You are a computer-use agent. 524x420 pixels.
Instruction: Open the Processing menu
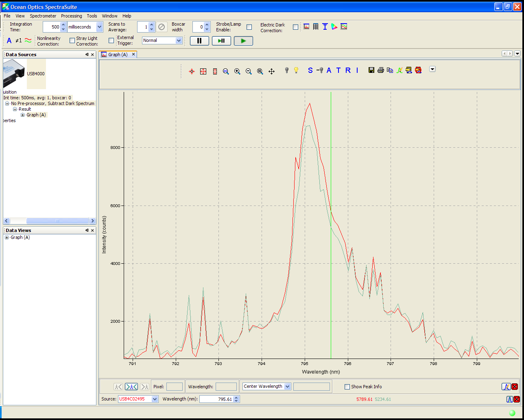tap(72, 16)
